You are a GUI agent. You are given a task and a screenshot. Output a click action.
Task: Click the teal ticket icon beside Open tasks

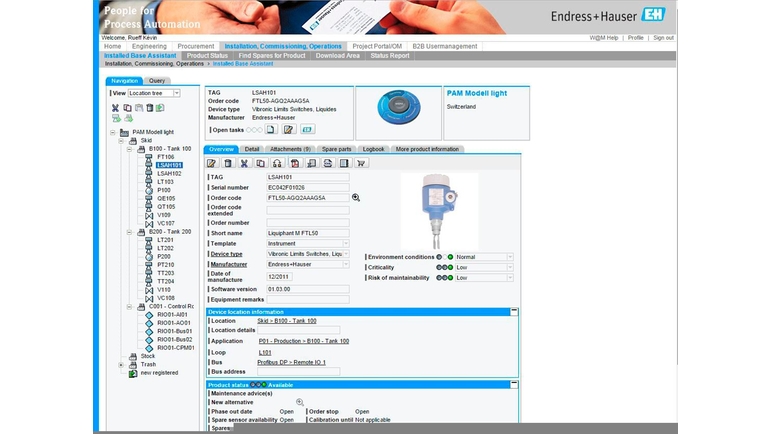[307, 129]
